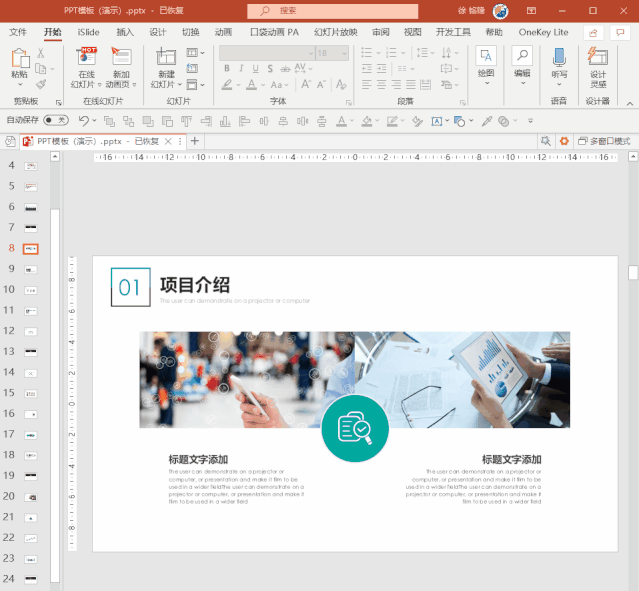Click the eyedropper icon in quick toolbar

pyautogui.click(x=487, y=121)
